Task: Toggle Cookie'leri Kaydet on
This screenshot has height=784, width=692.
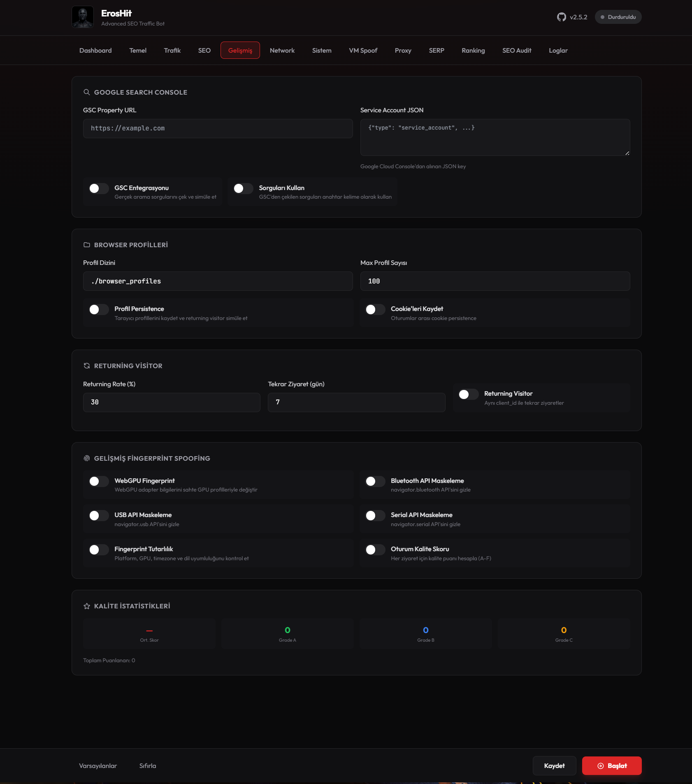Action: point(375,310)
